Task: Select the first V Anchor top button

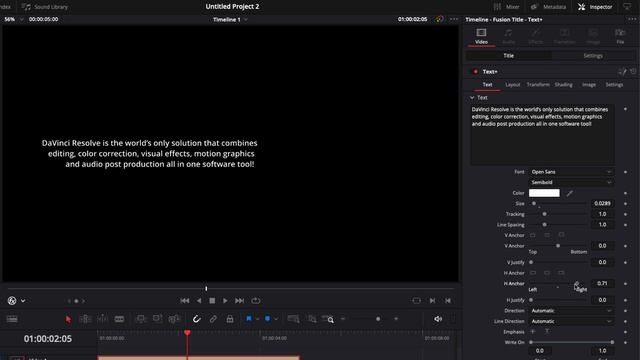Action: click(x=533, y=235)
